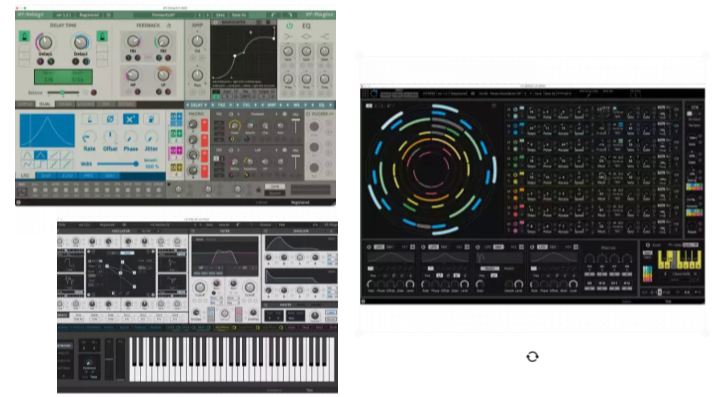Toggle the power button of the first sequencer LFO

pos(369,247)
